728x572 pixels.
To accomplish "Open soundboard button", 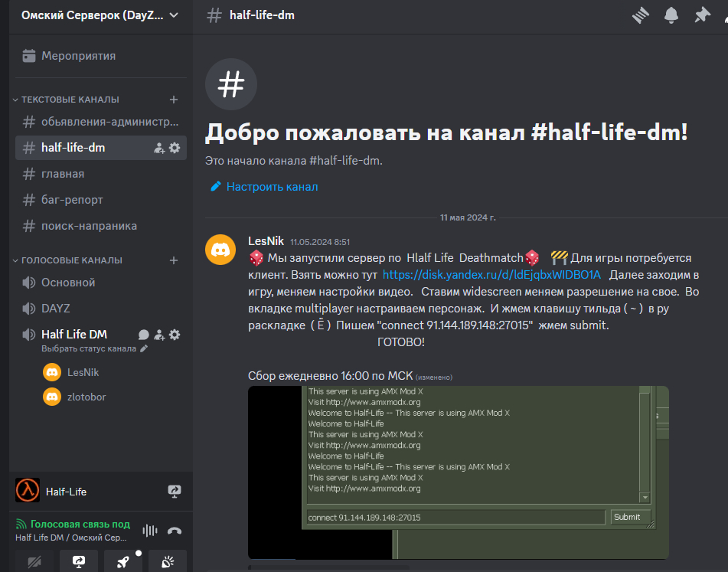I will point(168,561).
